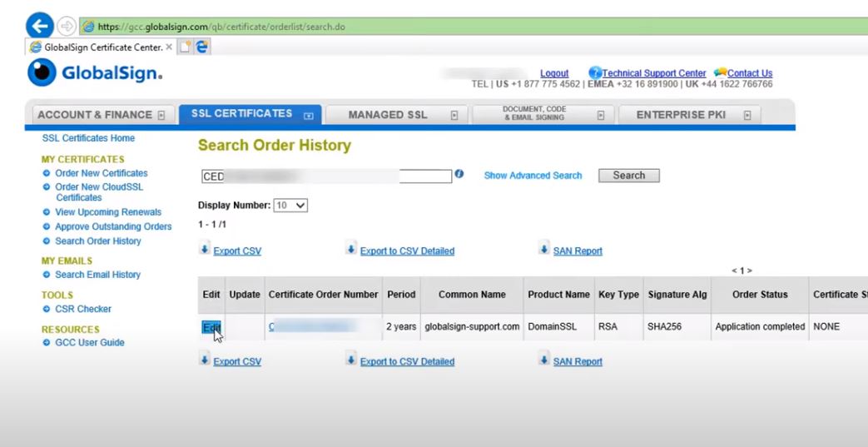Expand the Account & Finance tab arrow
Image resolution: width=868 pixels, height=447 pixels.
(161, 115)
